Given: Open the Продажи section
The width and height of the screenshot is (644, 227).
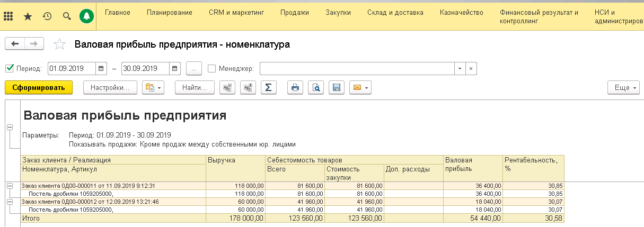Looking at the screenshot, I should coord(294,12).
